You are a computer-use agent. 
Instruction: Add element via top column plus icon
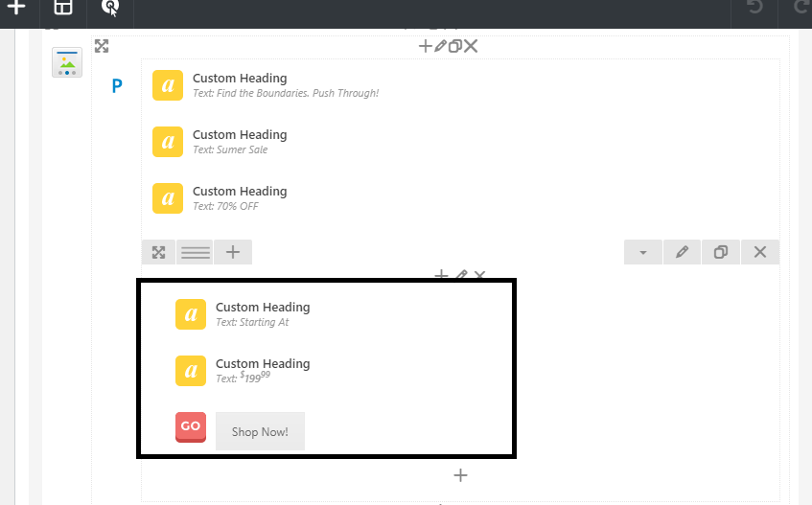pyautogui.click(x=425, y=46)
